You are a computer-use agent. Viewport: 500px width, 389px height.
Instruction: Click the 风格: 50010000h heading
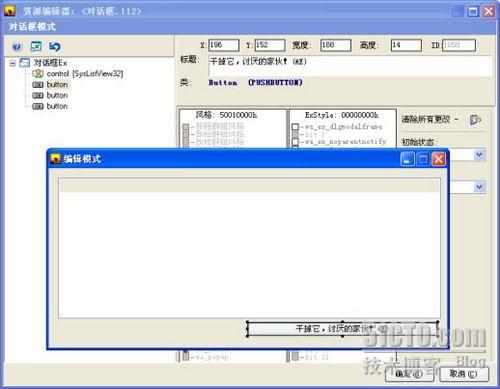pyautogui.click(x=226, y=115)
